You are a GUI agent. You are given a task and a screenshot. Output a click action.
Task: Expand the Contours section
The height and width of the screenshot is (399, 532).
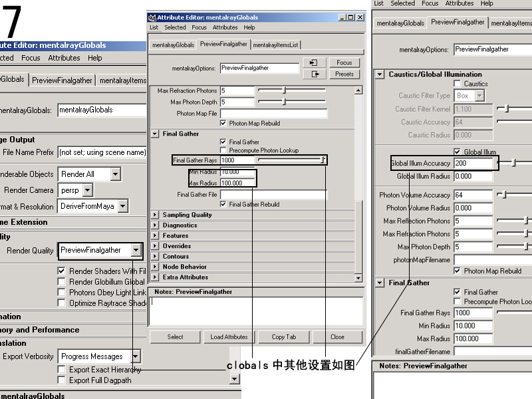[x=155, y=256]
